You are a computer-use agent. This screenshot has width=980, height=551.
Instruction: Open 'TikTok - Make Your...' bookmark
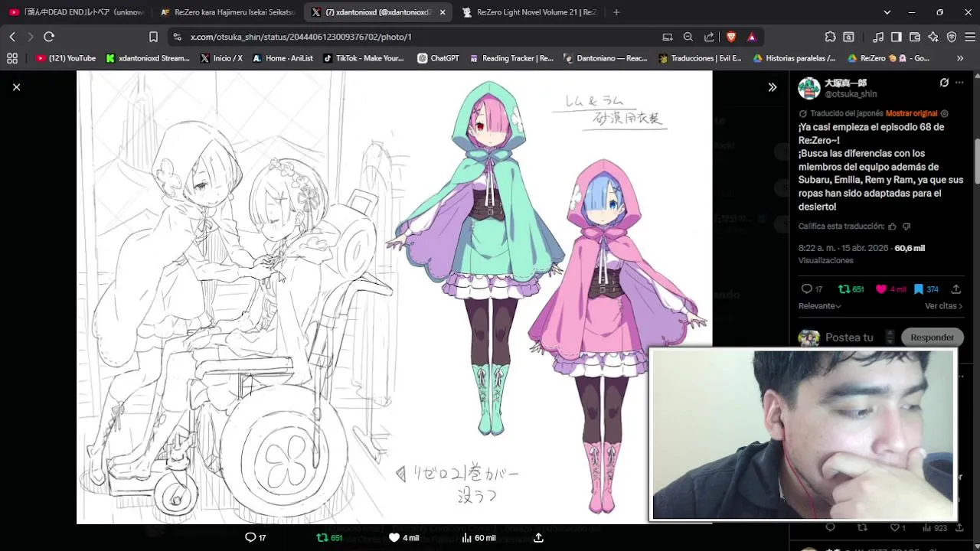pyautogui.click(x=364, y=58)
